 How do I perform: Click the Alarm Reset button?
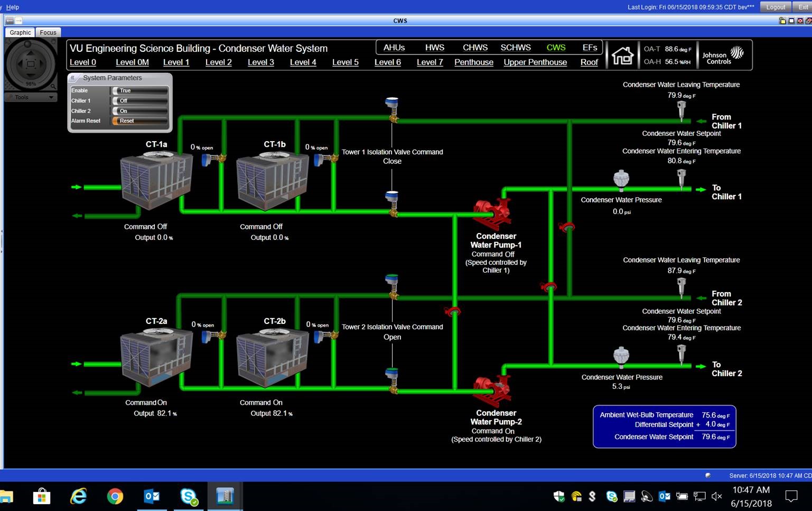[x=139, y=121]
